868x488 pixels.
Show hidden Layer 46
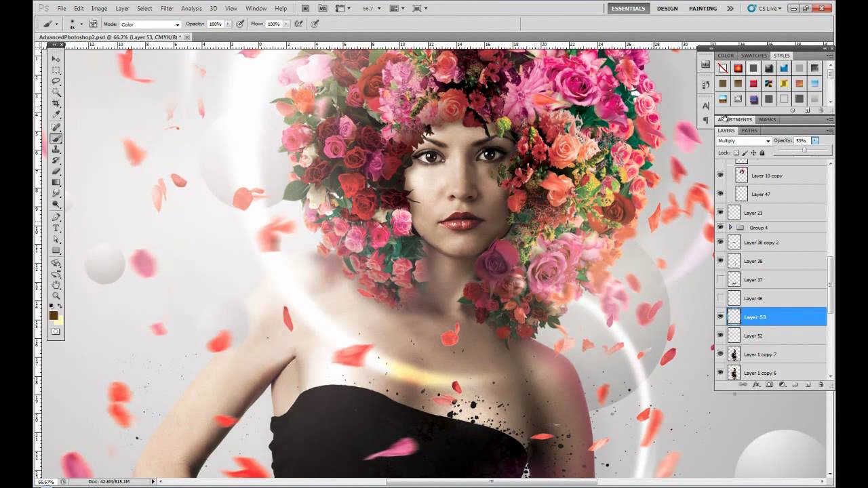pos(720,298)
